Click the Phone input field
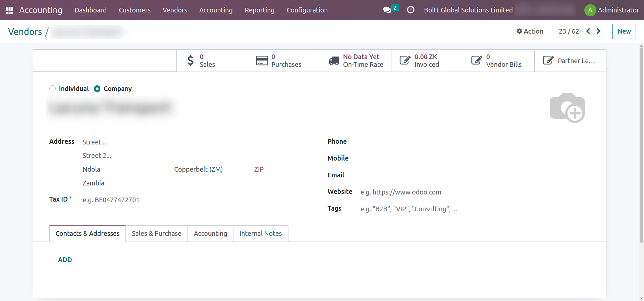 [475, 141]
